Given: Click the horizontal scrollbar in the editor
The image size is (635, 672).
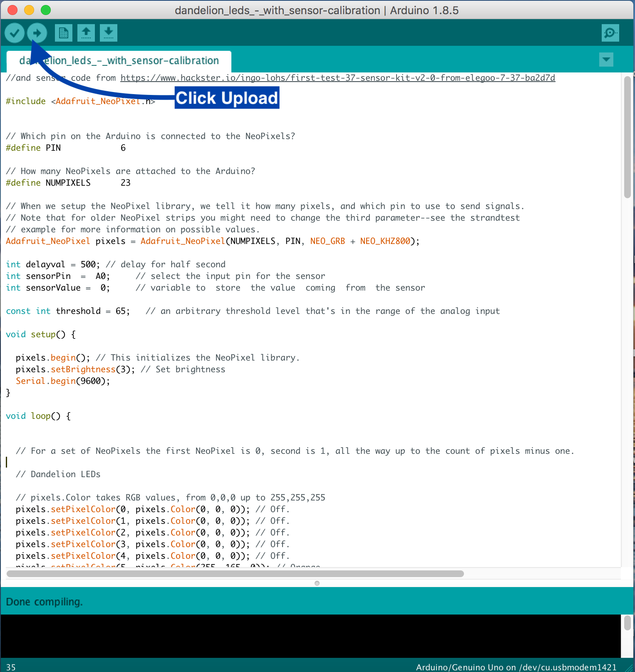Looking at the screenshot, I should tap(235, 574).
